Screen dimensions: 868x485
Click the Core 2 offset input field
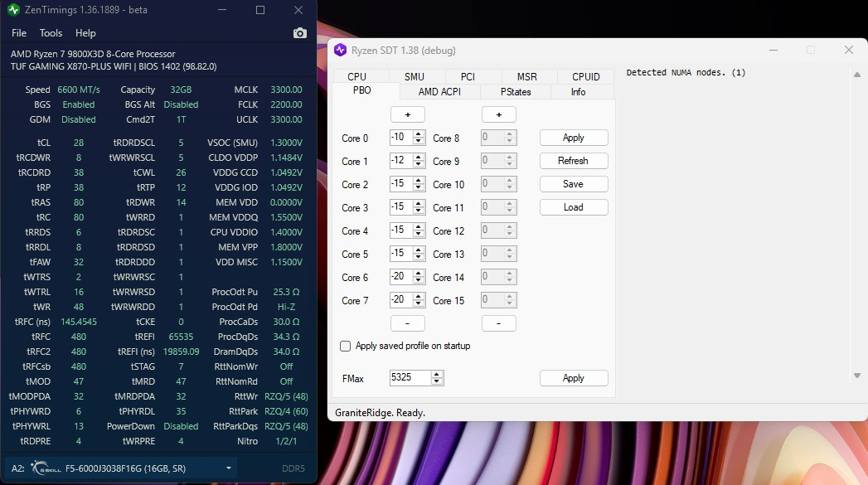(x=401, y=184)
